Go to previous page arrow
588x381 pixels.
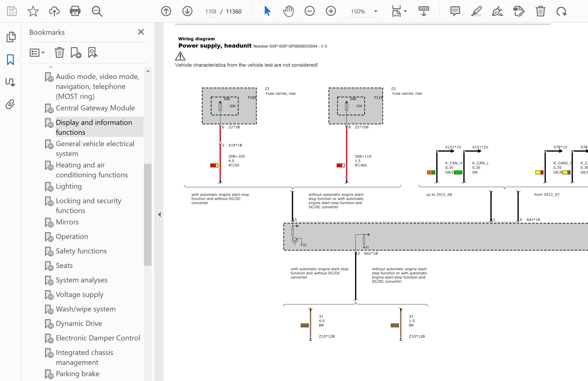click(166, 11)
